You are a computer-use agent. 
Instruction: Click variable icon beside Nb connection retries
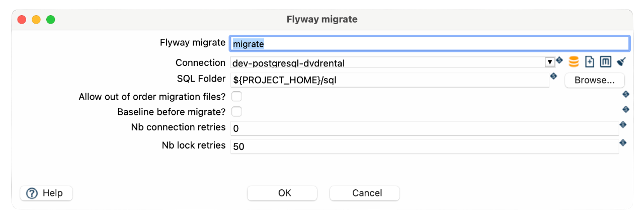coord(623,125)
